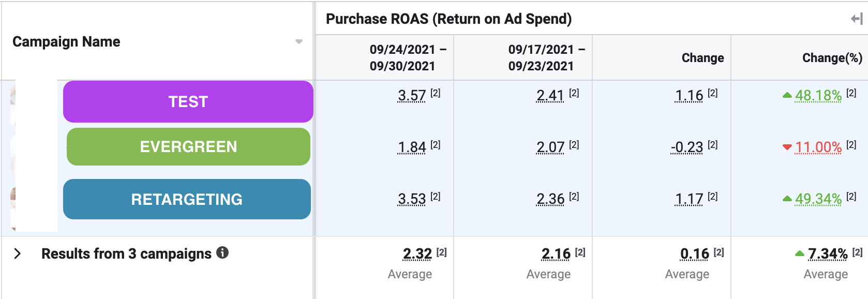Click the 2.32 average ROAS total
This screenshot has height=299, width=868.
(x=417, y=253)
